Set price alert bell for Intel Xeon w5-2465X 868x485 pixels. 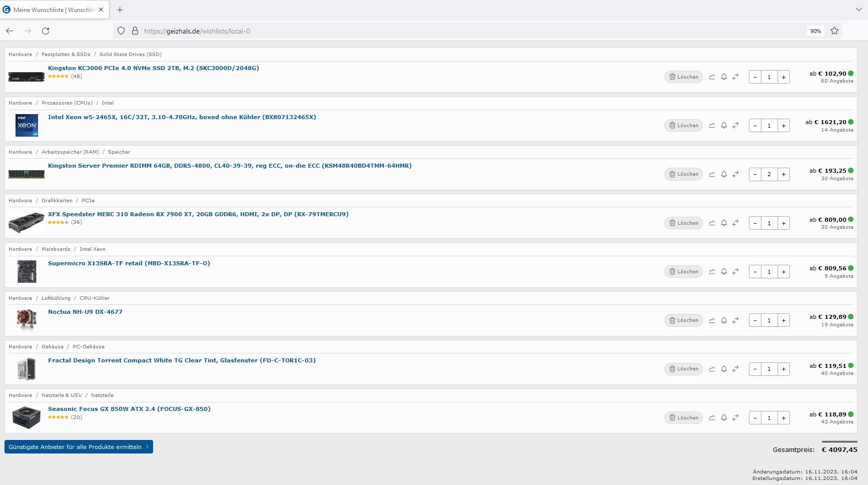coord(724,126)
